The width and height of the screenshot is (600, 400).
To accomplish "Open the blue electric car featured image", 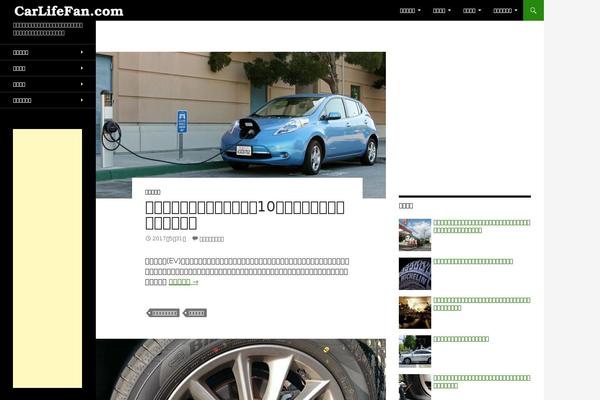I will tap(241, 115).
